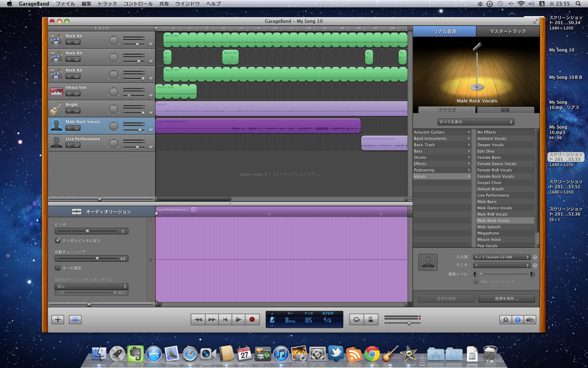Select the Edit (編集) tab in track info

coord(505,110)
